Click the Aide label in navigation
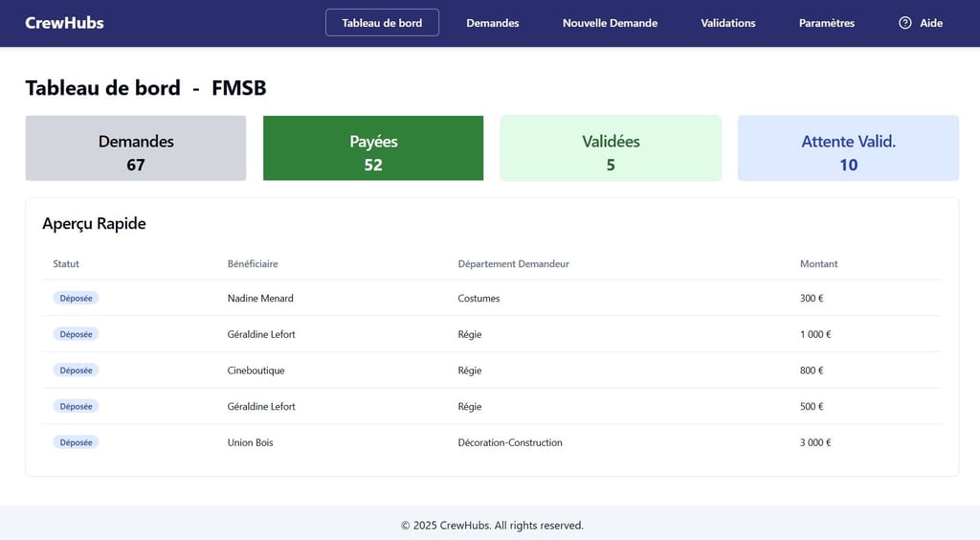Screen dimensions: 980x540 (x=930, y=23)
